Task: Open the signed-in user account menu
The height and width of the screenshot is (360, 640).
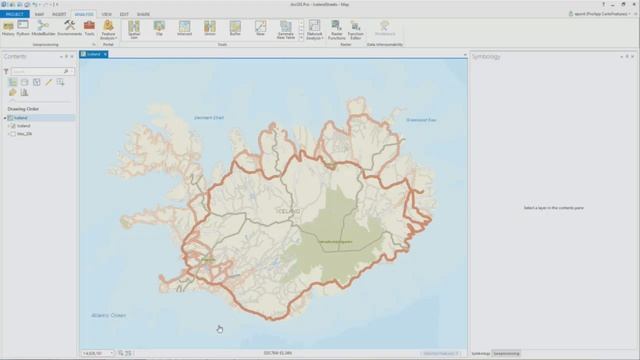Action: tap(601, 14)
